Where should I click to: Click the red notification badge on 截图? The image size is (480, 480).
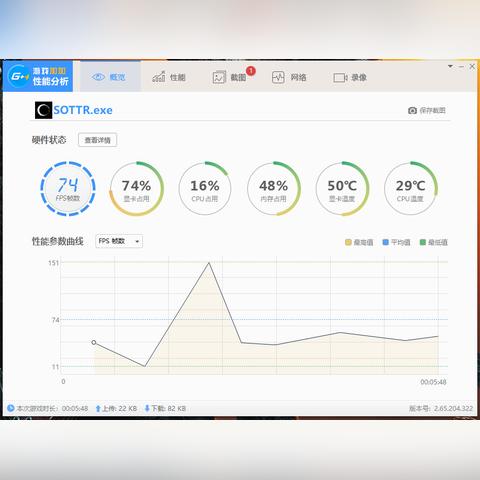click(x=251, y=71)
